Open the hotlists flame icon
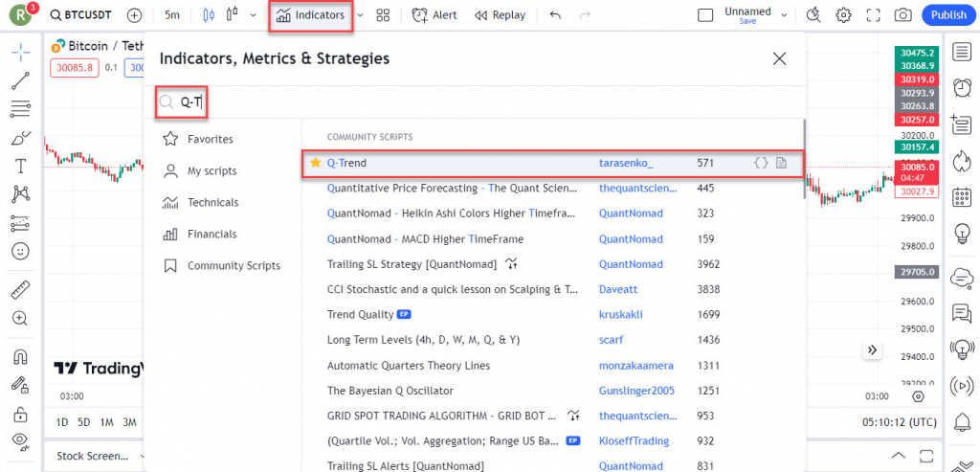 pos(960,161)
